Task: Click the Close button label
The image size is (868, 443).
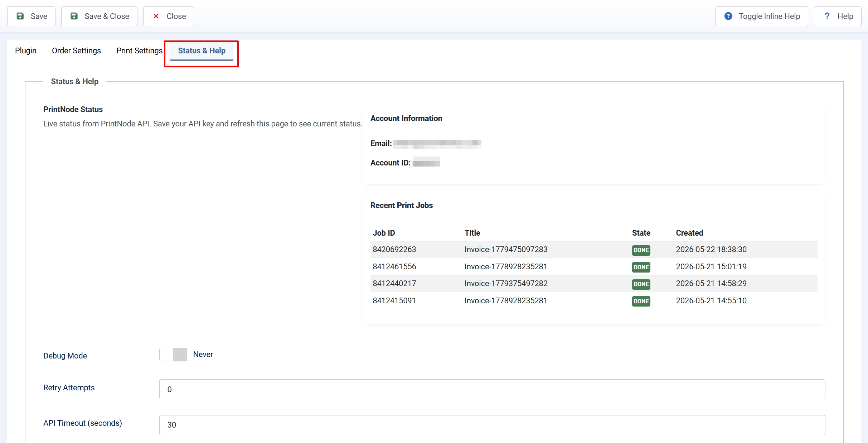Action: (176, 16)
